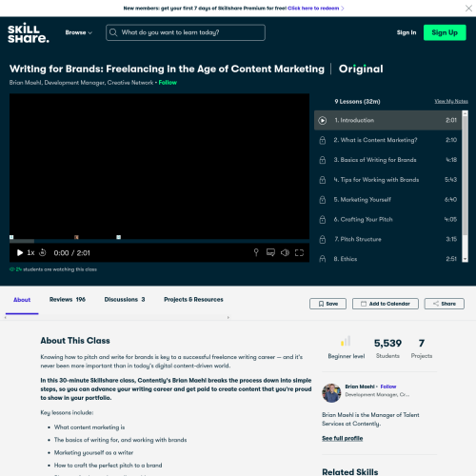Select lesson 6. Crafting Your Pitch

[387, 219]
